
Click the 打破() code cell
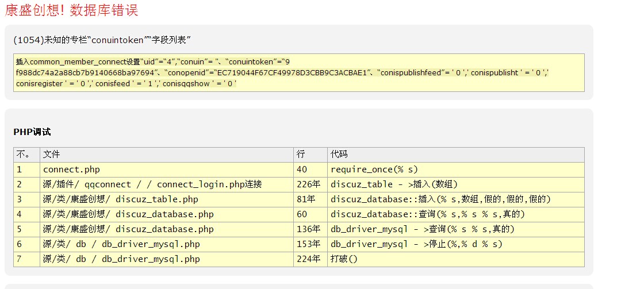[344, 259]
